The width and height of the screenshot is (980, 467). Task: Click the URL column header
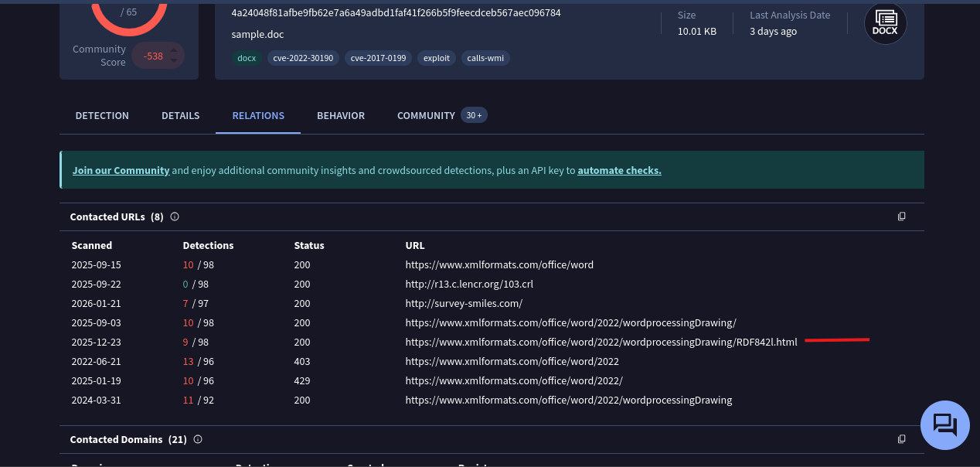point(415,245)
